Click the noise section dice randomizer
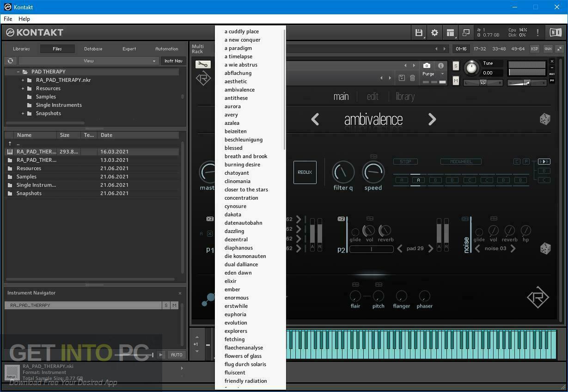 [x=545, y=249]
